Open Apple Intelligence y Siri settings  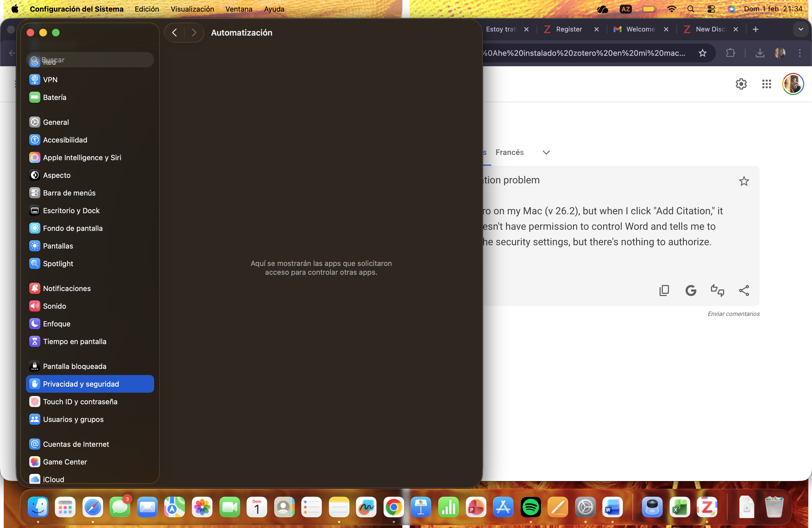point(82,158)
